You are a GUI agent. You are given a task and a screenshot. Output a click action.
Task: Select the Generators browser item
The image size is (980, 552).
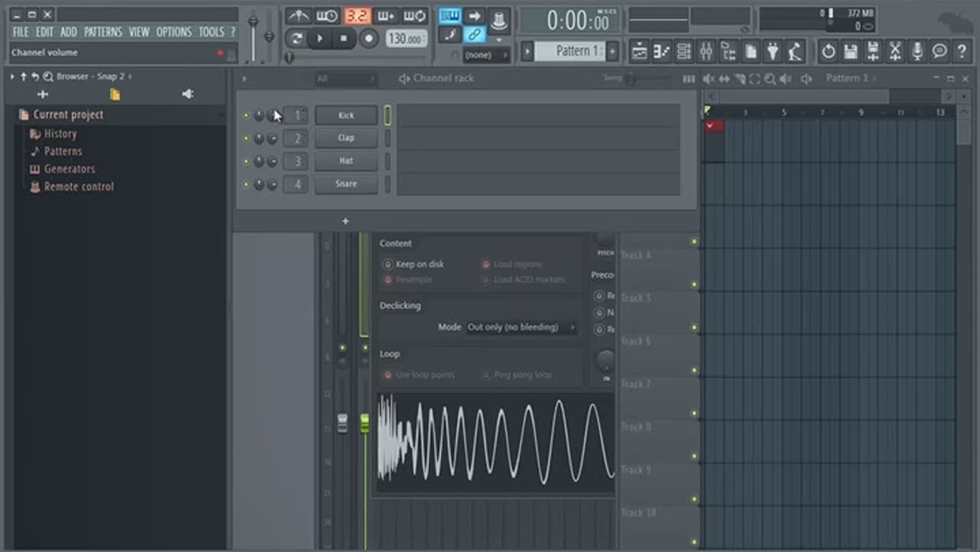[x=69, y=169]
